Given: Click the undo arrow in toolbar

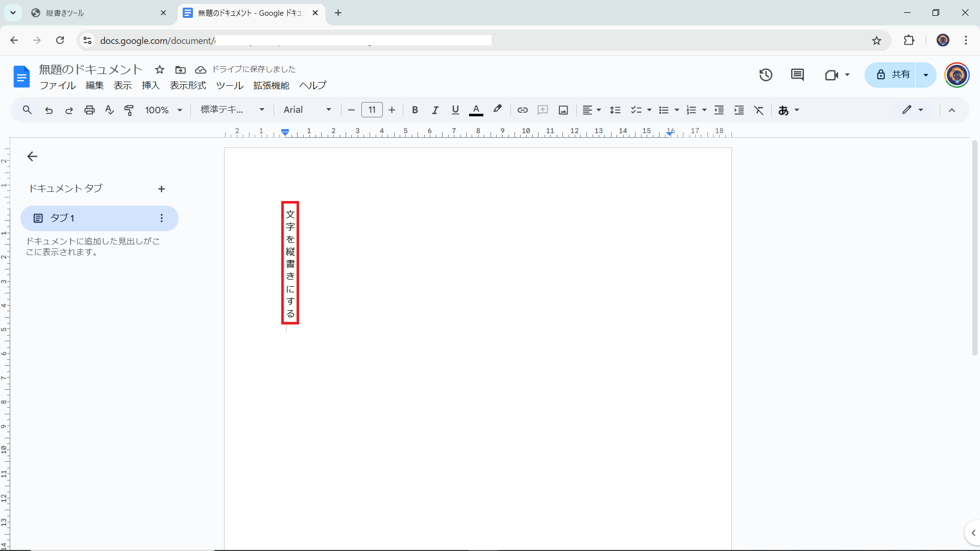Looking at the screenshot, I should pyautogui.click(x=49, y=110).
